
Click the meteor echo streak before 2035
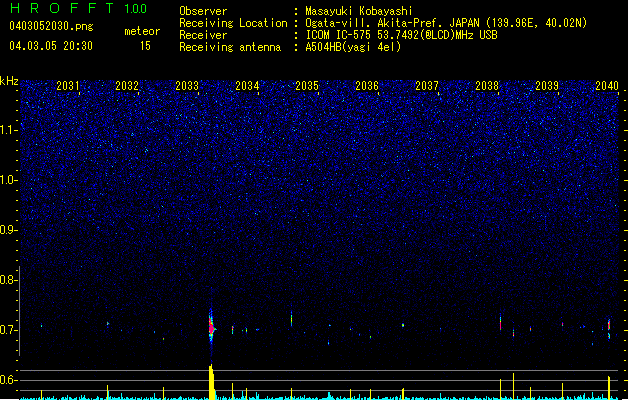tap(292, 319)
